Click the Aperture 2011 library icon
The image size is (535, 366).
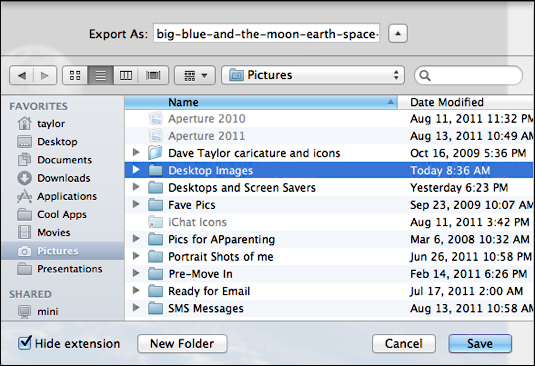click(156, 136)
